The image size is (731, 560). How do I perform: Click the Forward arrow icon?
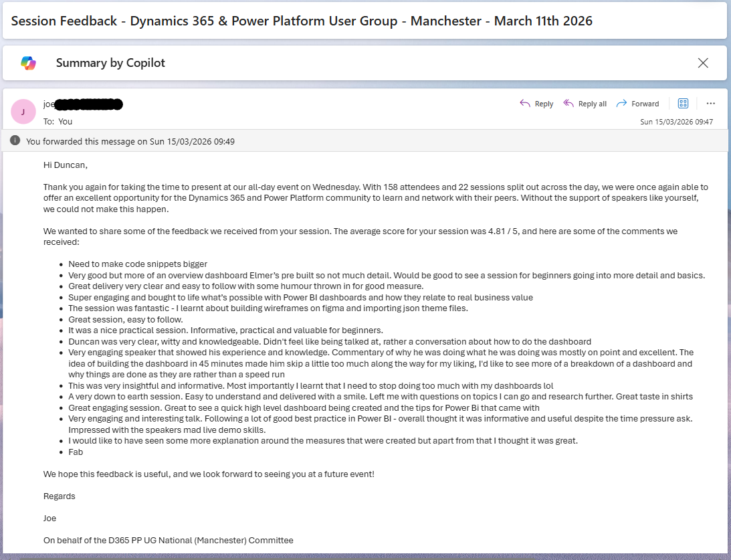621,104
